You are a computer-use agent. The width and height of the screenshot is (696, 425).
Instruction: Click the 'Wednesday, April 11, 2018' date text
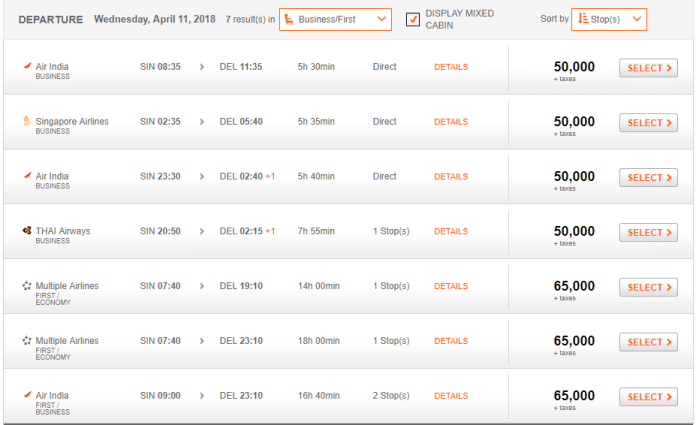[x=154, y=20]
